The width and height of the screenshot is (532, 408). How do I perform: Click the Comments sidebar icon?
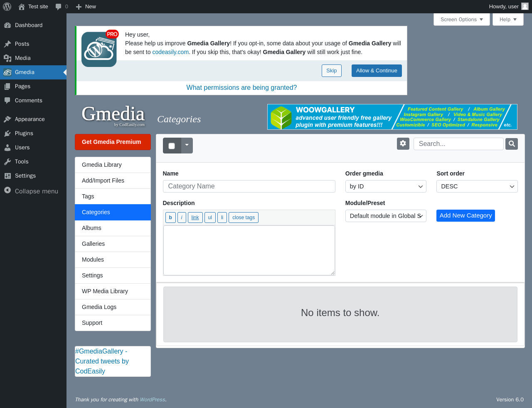7,100
